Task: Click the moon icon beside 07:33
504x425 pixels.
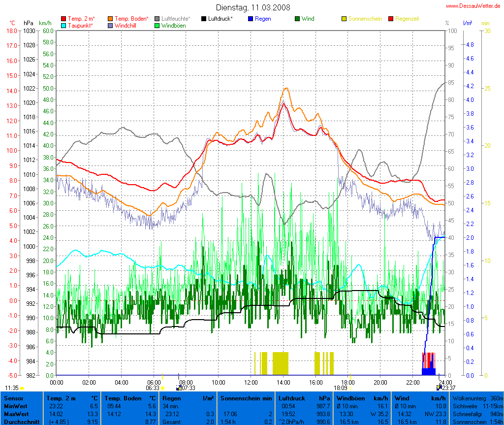Action: [178, 388]
